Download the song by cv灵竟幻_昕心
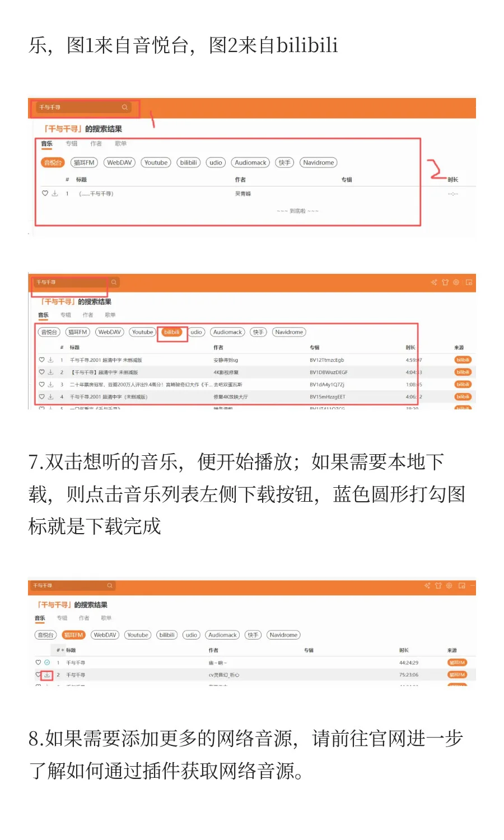 coord(45,675)
